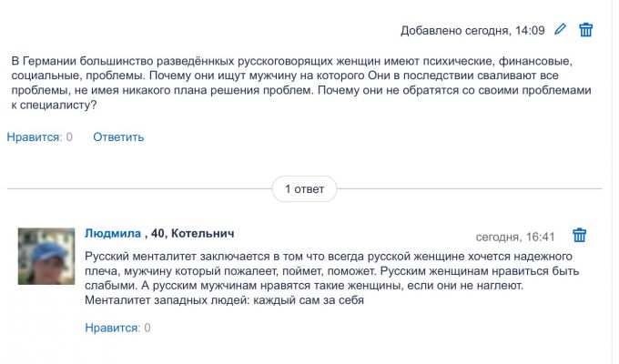This screenshot has height=364, width=619.
Task: Open Людмила's blurred avatar photo
Action: tap(46, 256)
